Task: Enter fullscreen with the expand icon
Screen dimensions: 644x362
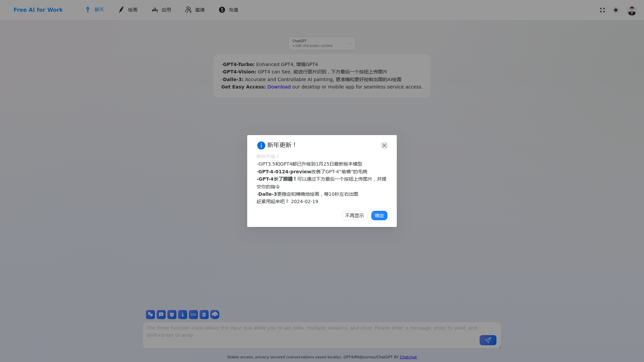Action: (x=602, y=10)
